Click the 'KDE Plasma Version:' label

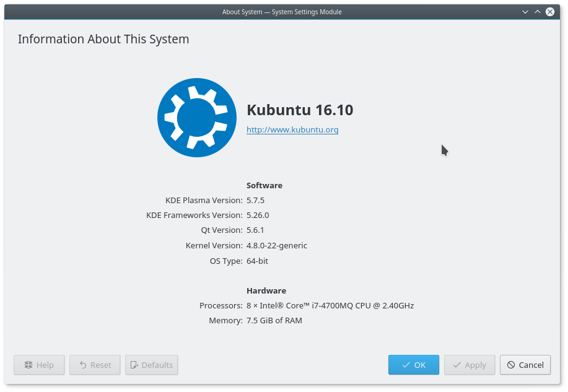pyautogui.click(x=204, y=201)
